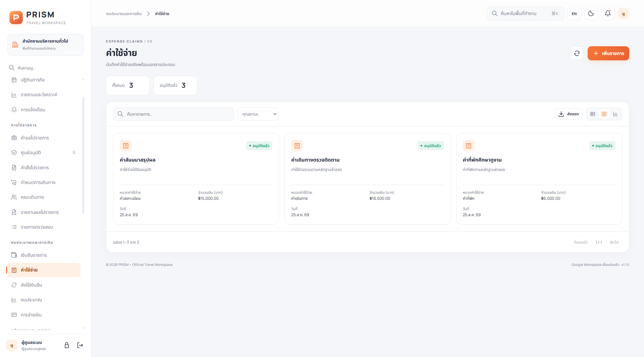Viewport: 644px width, 357px height.
Task: Select the chart view icon
Action: point(615,114)
